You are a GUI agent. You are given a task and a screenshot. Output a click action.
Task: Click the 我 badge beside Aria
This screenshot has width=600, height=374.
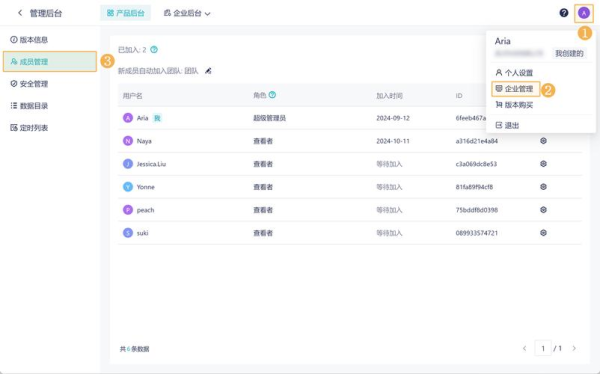[157, 118]
